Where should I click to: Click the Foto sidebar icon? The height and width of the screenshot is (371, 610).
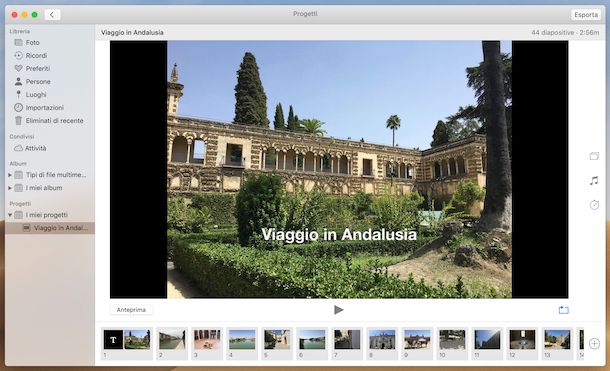pyautogui.click(x=18, y=42)
